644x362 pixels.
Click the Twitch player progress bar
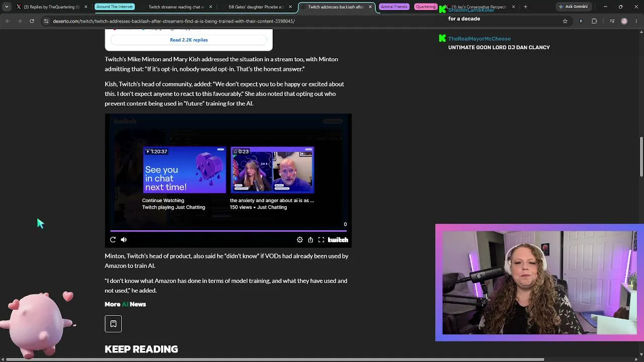[228, 231]
